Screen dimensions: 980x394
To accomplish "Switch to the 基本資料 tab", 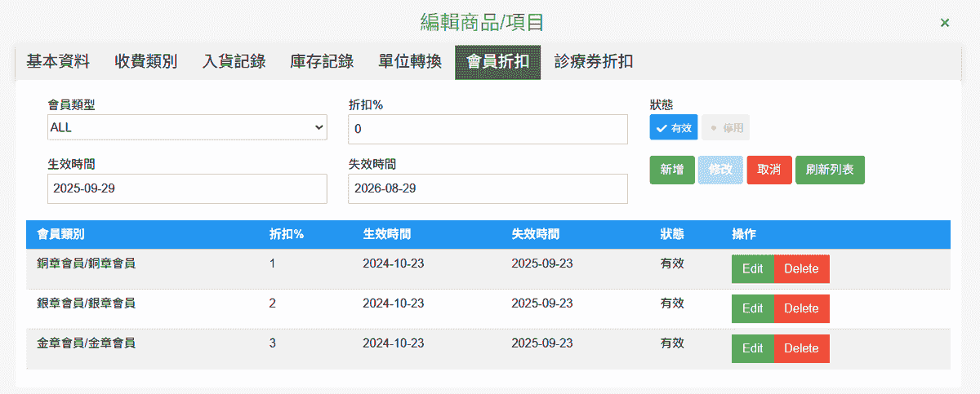I will [x=58, y=62].
